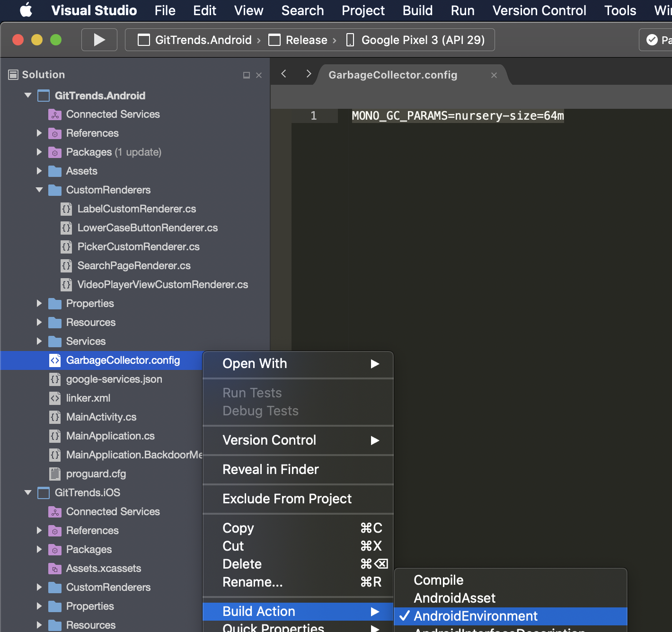Image resolution: width=672 pixels, height=632 pixels.
Task: Click GitTrends.Android project icon in Solution tree
Action: pyautogui.click(x=44, y=96)
